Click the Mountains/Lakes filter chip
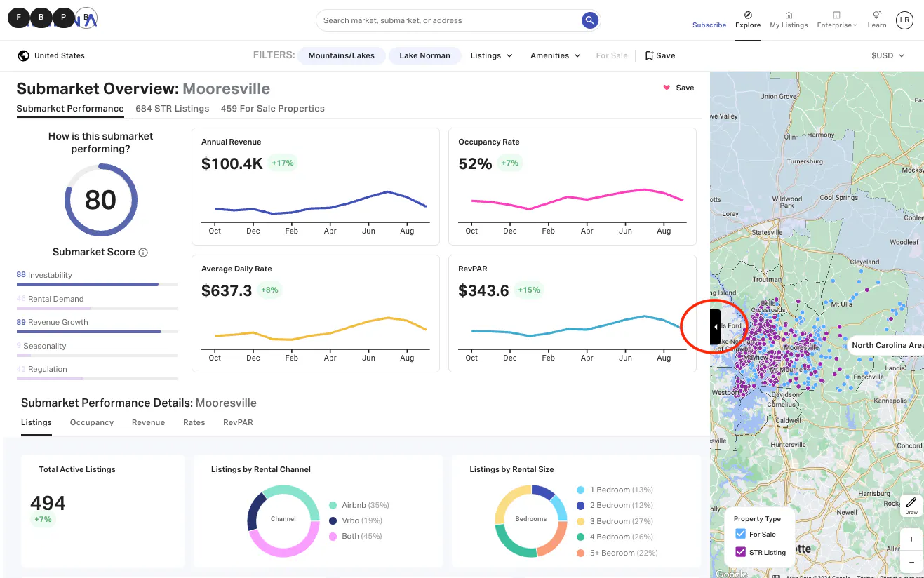 (342, 55)
